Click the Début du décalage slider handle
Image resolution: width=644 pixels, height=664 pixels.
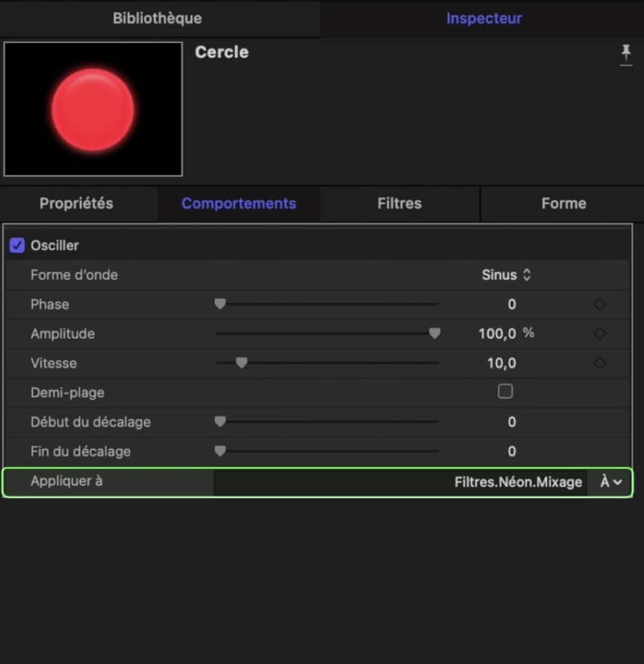tap(220, 421)
